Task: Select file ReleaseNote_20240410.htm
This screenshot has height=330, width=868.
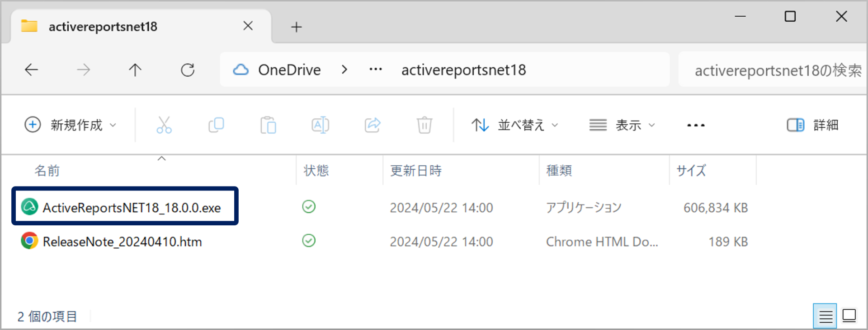Action: tap(122, 242)
